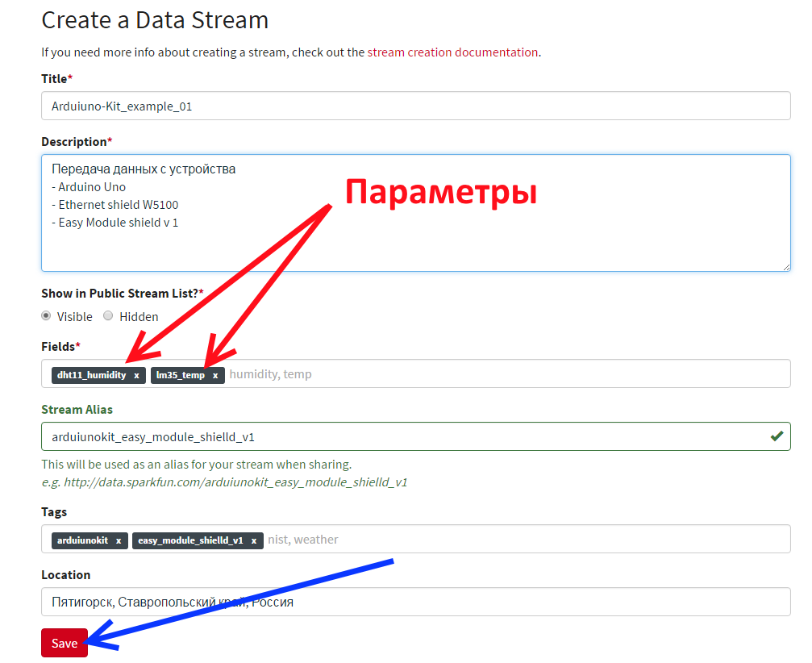The width and height of the screenshot is (812, 663).
Task: Remove the dht11_humidity field tag
Action: [137, 376]
